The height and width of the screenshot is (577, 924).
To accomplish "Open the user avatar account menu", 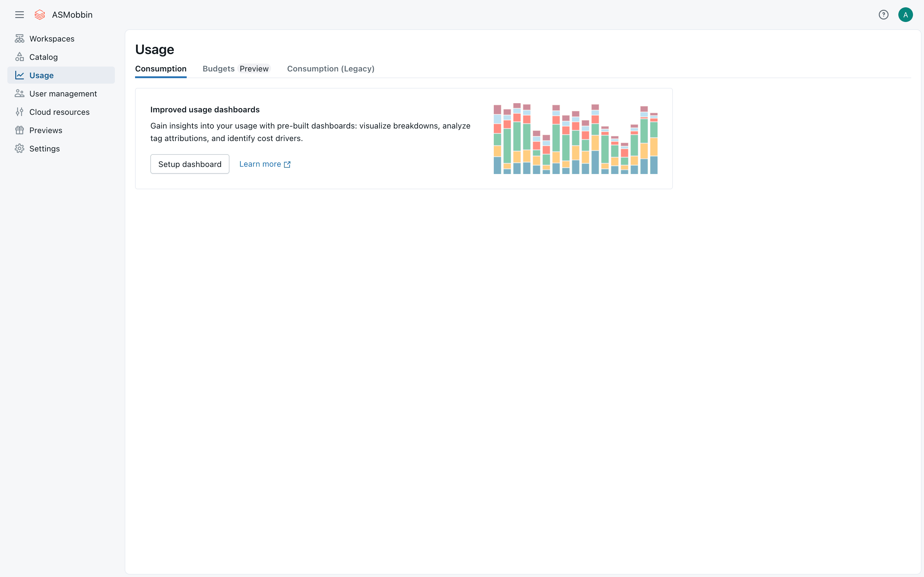I will pos(905,15).
